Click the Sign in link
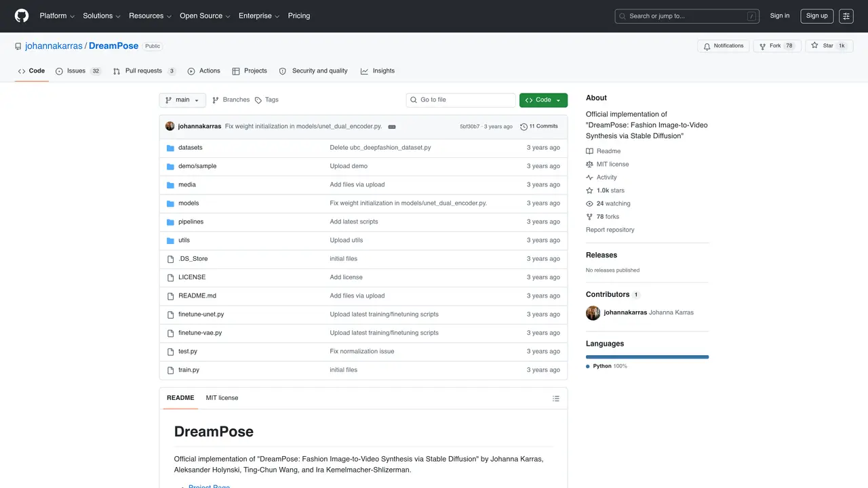Screen dimensions: 868x488 (780, 16)
